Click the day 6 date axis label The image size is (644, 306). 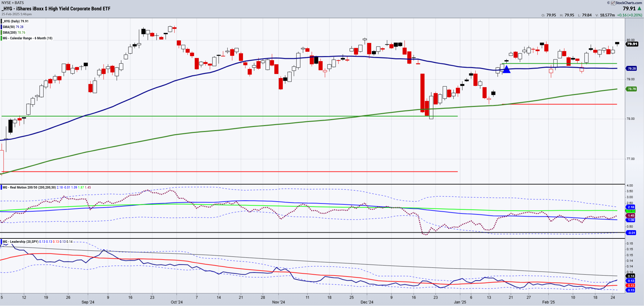click(x=471, y=298)
